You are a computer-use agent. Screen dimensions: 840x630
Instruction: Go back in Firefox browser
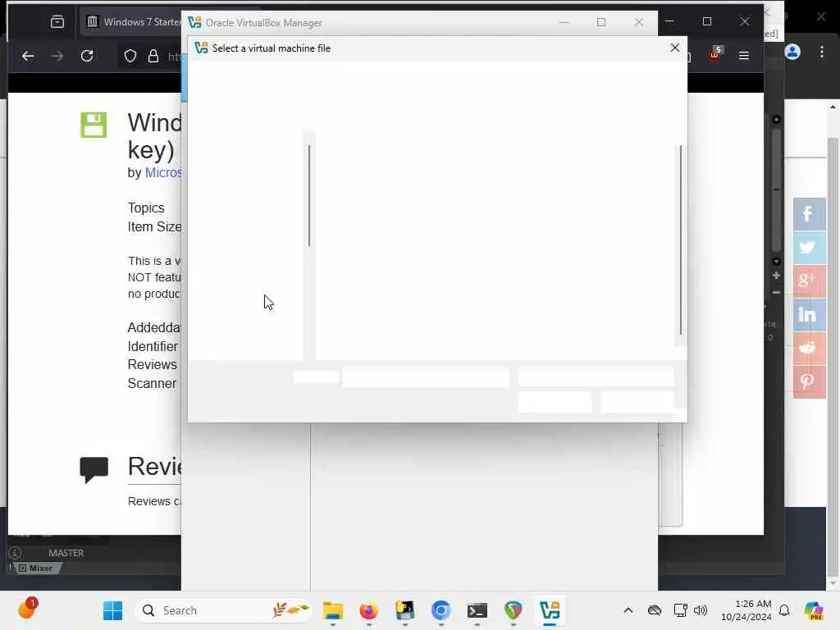[x=28, y=56]
